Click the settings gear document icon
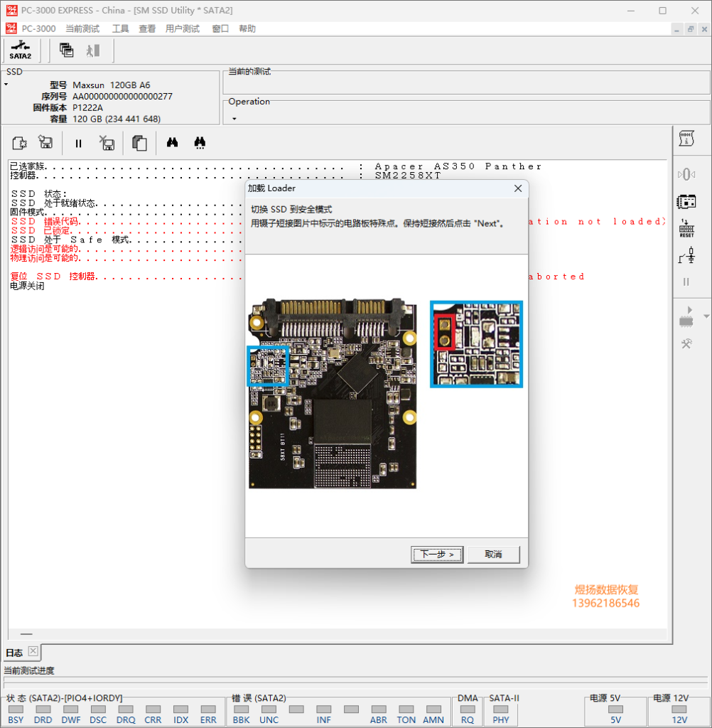Viewport: 712px width, 728px height. click(x=19, y=143)
